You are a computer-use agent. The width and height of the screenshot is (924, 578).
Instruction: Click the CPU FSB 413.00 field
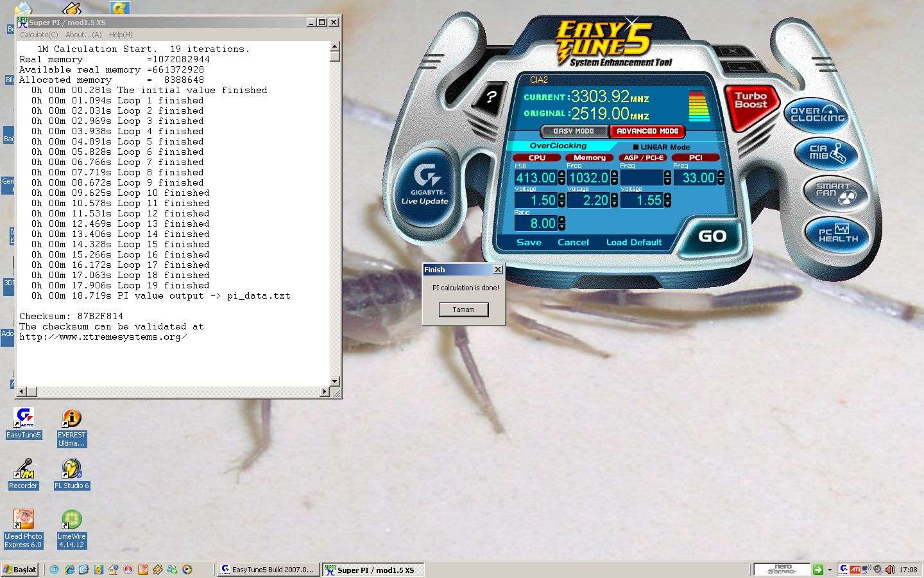536,178
